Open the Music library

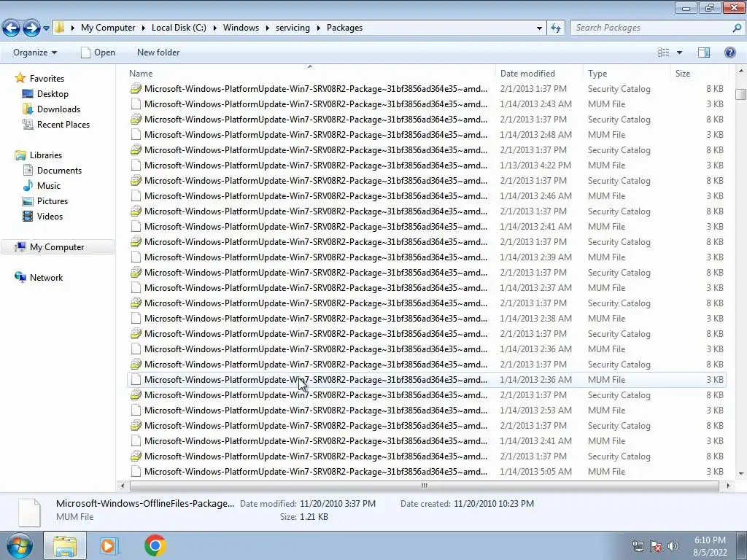pos(49,186)
